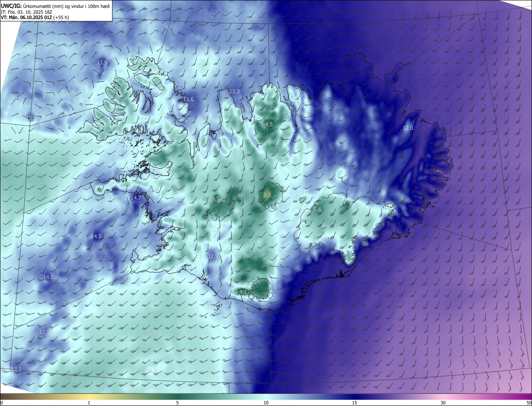This screenshot has height=406, width=532.
Task: Click the 7.9 value label
Action: [x=75, y=379]
